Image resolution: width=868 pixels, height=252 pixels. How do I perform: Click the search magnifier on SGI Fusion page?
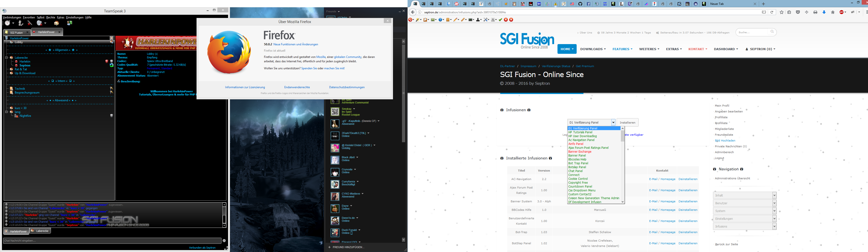point(772,32)
